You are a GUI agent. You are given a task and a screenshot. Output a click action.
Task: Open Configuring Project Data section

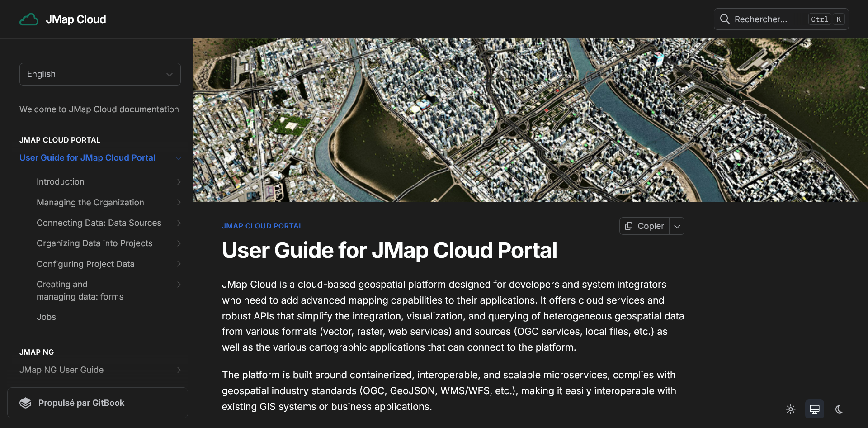(85, 264)
